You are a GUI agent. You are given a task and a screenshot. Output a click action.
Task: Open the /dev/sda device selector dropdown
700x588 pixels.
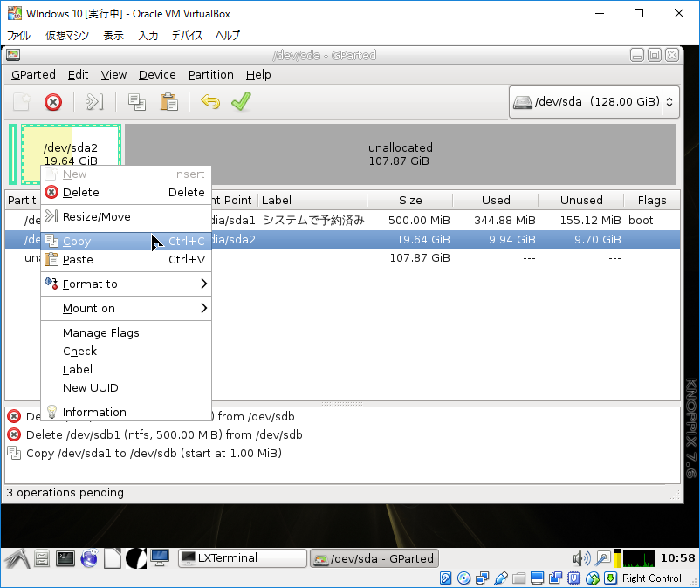594,102
